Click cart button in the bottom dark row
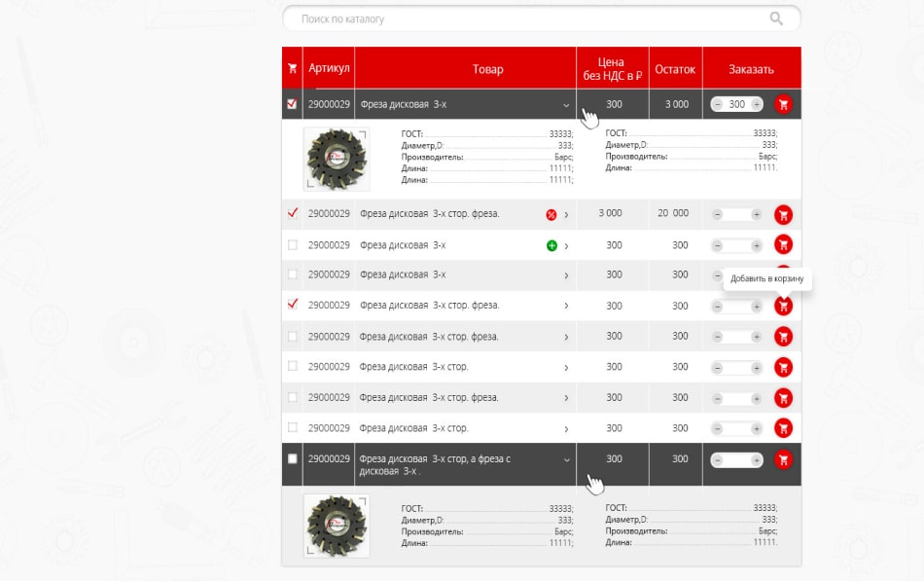Image resolution: width=924 pixels, height=582 pixels. coord(783,459)
